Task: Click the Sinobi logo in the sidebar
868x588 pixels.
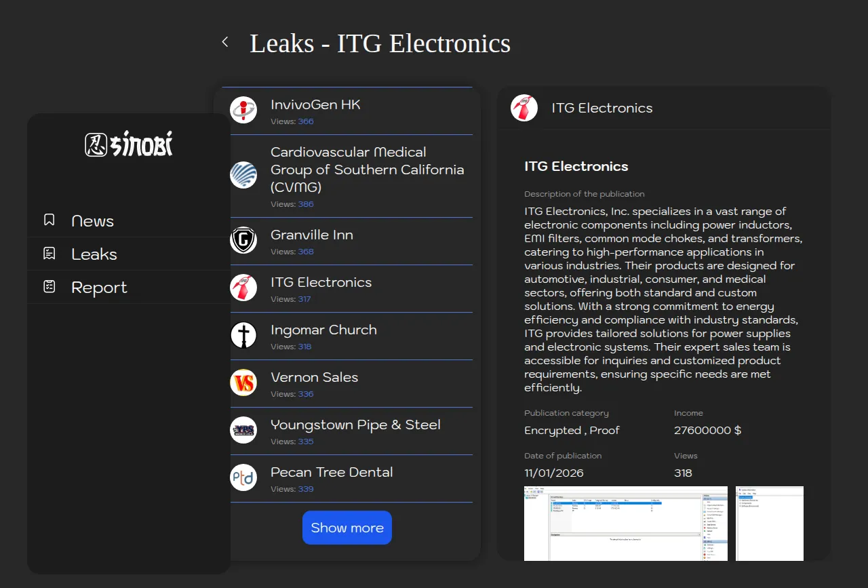Action: (129, 144)
